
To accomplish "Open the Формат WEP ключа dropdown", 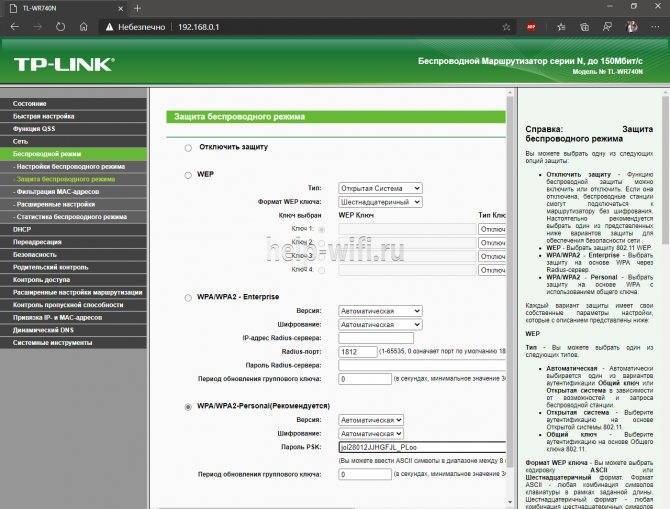I will click(380, 202).
